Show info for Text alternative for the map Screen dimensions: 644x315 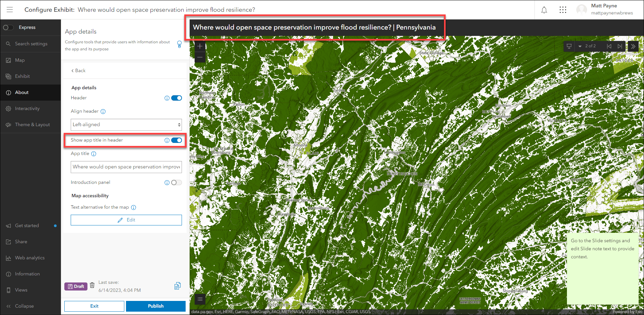tap(134, 207)
